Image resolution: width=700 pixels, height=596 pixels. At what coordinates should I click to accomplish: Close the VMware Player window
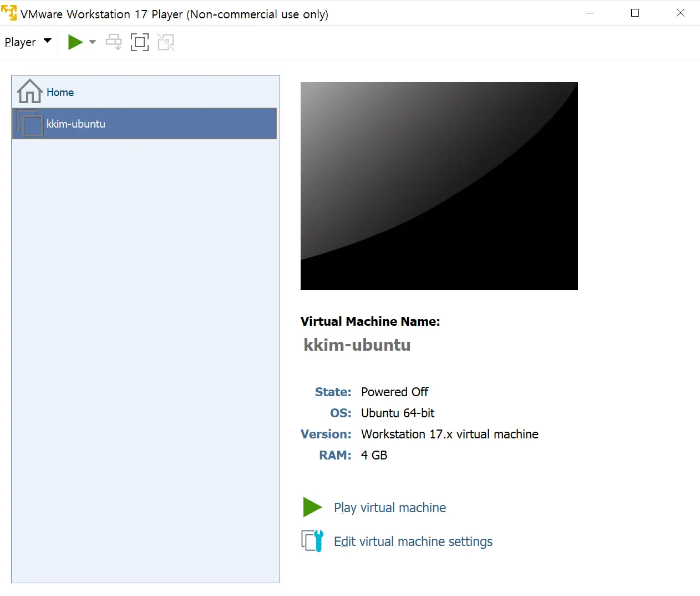pos(681,13)
